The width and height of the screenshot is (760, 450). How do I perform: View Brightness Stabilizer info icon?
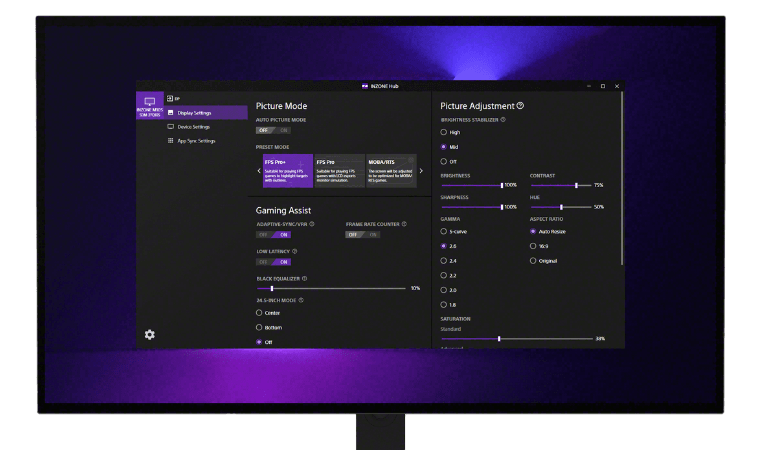click(x=502, y=120)
